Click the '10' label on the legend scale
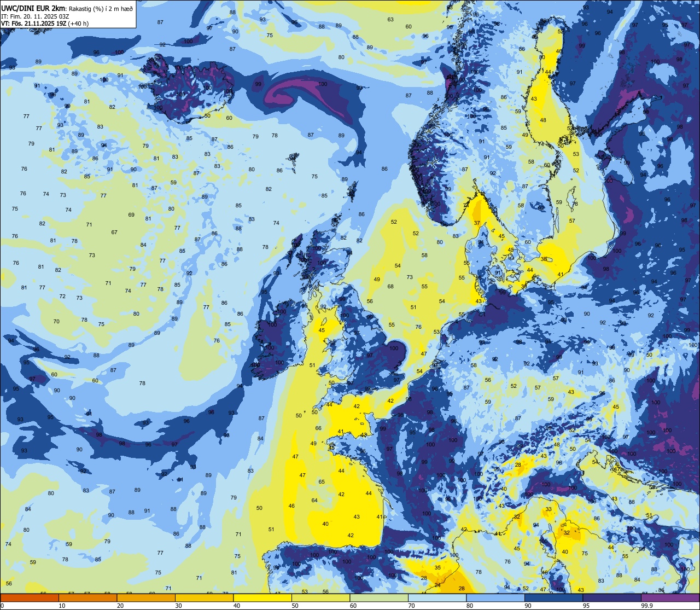700x610 pixels. (x=62, y=606)
